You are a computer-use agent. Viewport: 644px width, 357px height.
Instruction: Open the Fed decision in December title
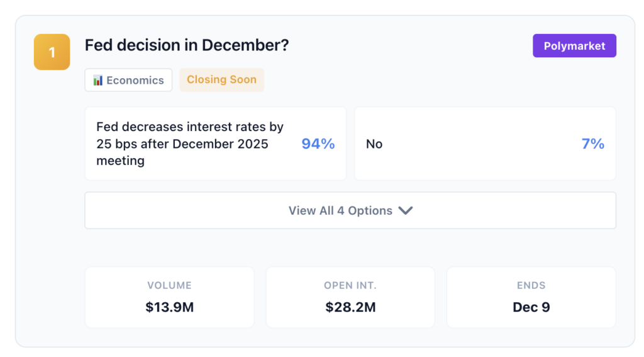pos(187,45)
